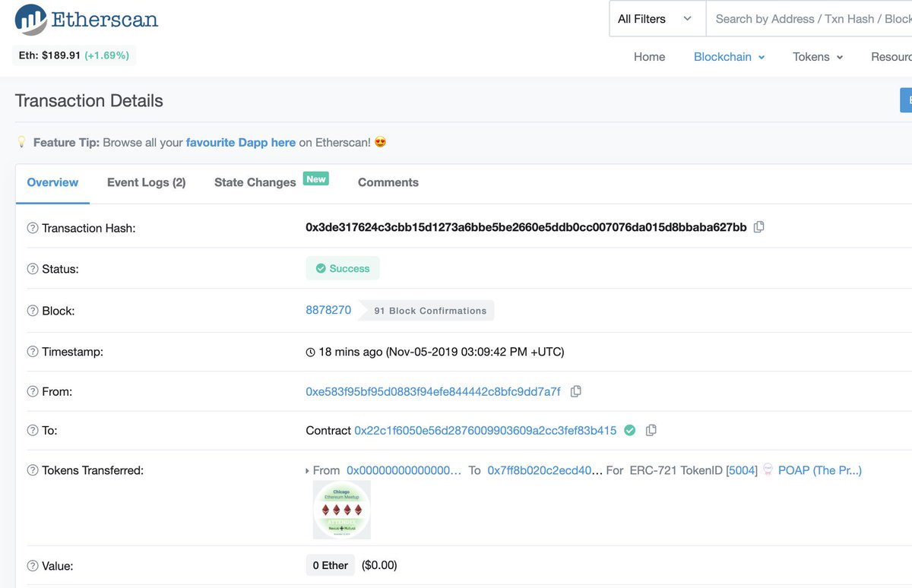This screenshot has width=912, height=588.
Task: Click the 0 Ether value badge
Action: pos(331,565)
